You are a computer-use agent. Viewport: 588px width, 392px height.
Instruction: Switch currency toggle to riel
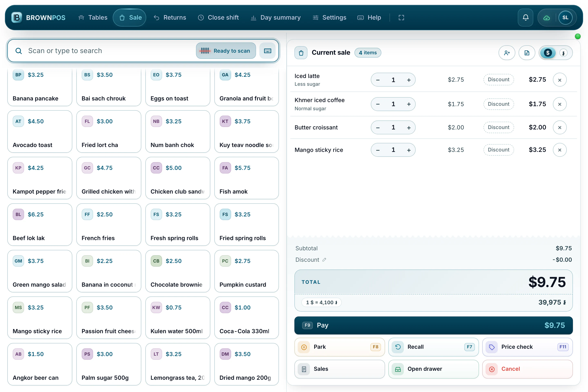click(x=563, y=53)
